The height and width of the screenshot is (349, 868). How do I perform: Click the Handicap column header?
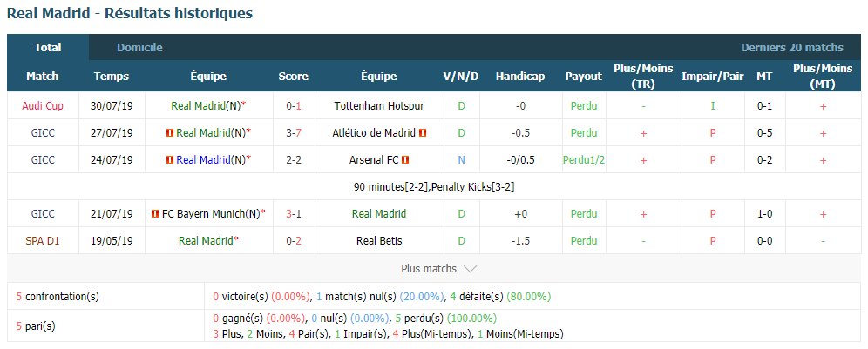(x=519, y=77)
